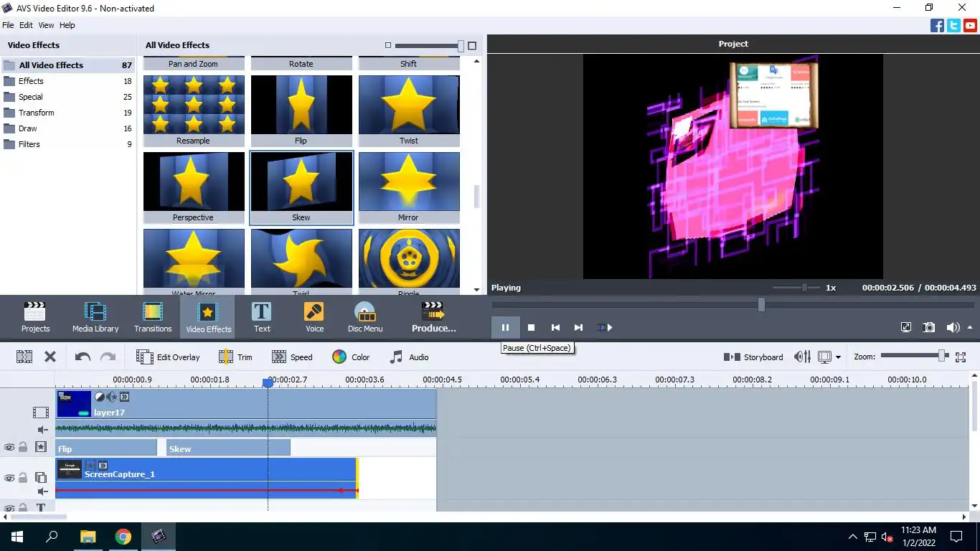Take a snapshot with the camera icon
Viewport: 980px width, 551px height.
click(929, 327)
